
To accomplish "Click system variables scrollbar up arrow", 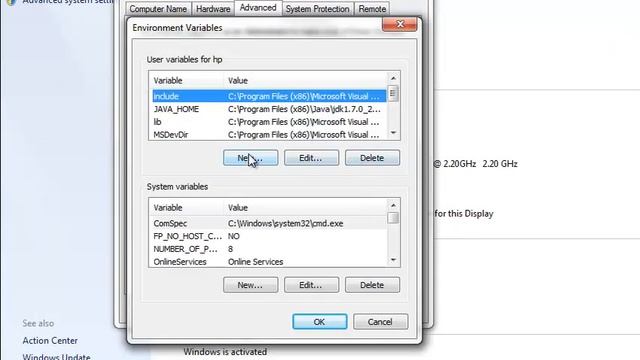I will (x=393, y=205).
